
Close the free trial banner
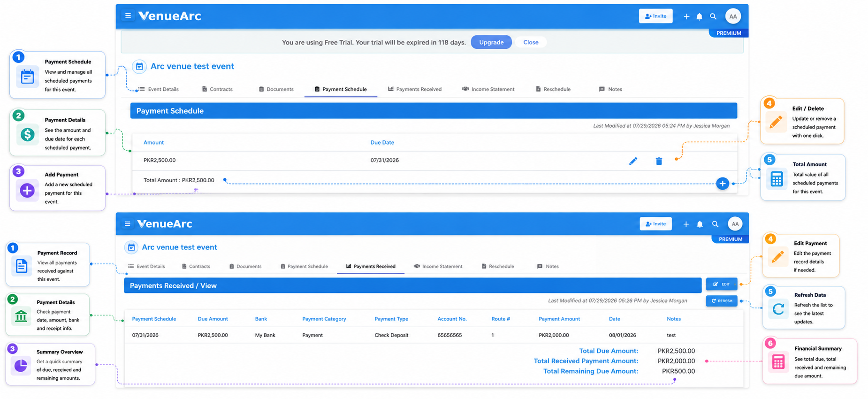point(531,42)
